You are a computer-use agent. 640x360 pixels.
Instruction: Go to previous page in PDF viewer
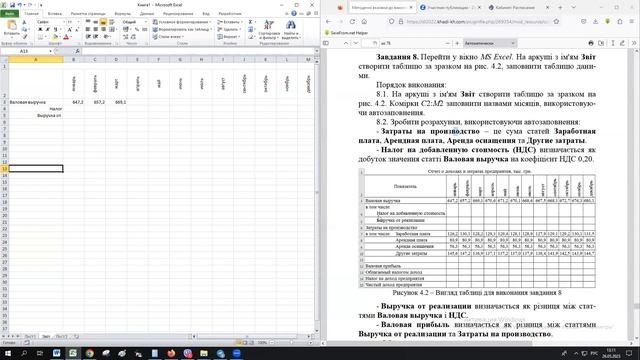pos(346,43)
